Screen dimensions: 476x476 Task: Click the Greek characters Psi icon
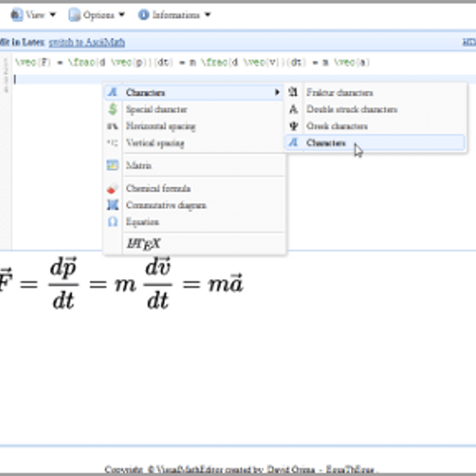point(294,126)
